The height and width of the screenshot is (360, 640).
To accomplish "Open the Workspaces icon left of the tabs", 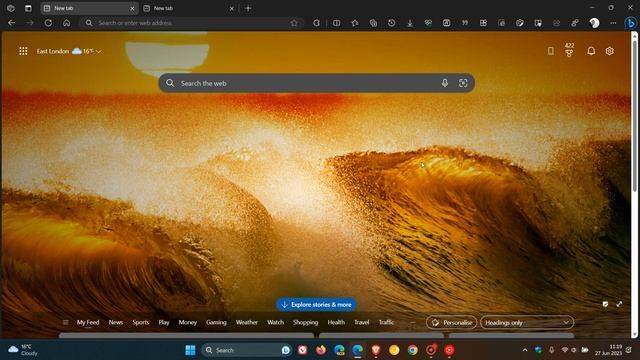I will click(11, 8).
